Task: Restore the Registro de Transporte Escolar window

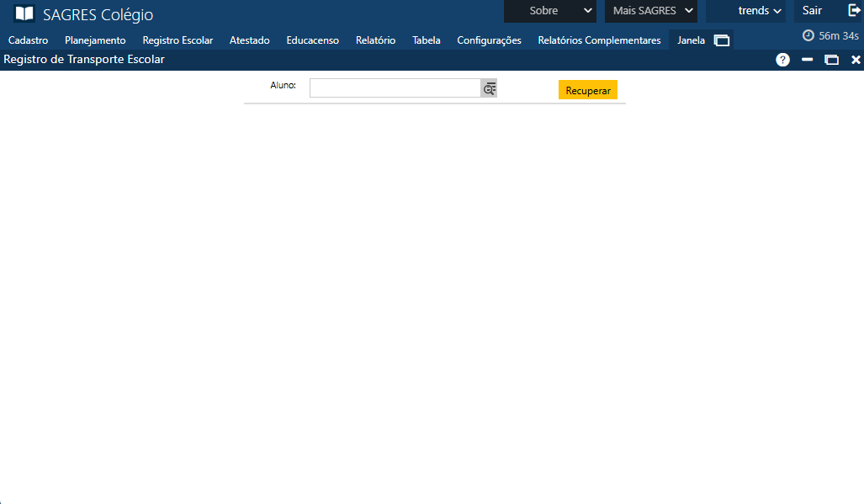Action: (x=832, y=60)
